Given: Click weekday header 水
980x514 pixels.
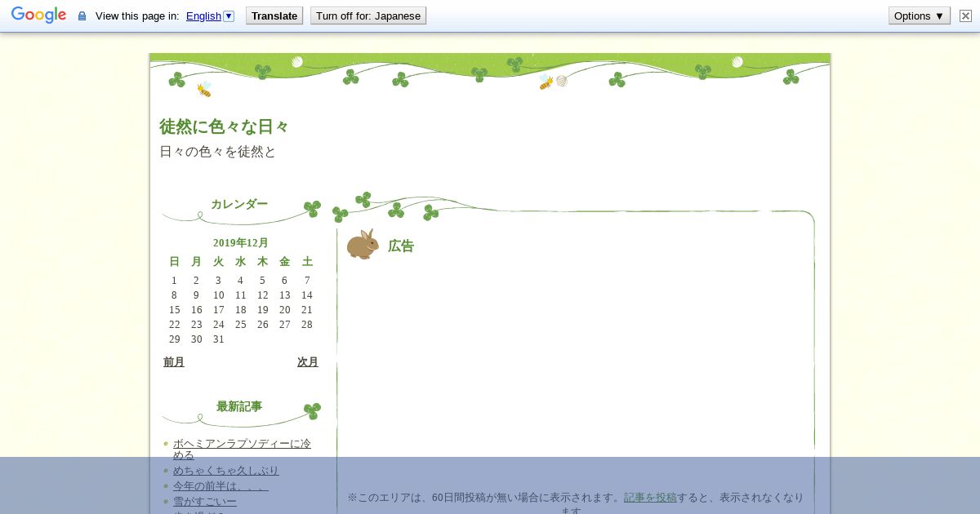Looking at the screenshot, I should [241, 261].
